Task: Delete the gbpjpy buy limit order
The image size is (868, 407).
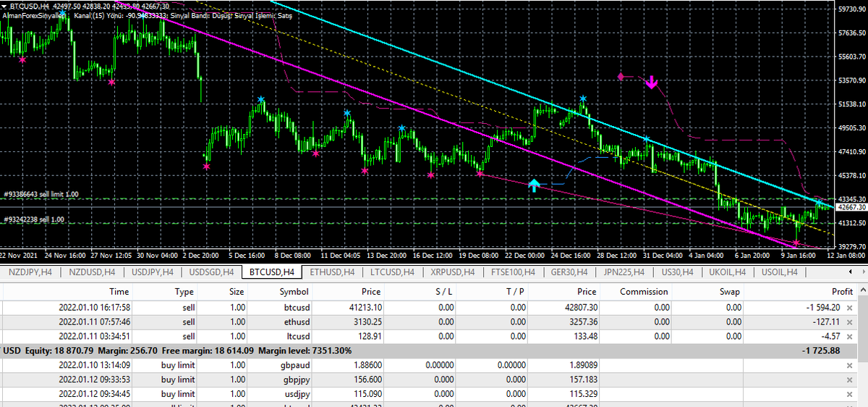Action: click(x=849, y=379)
